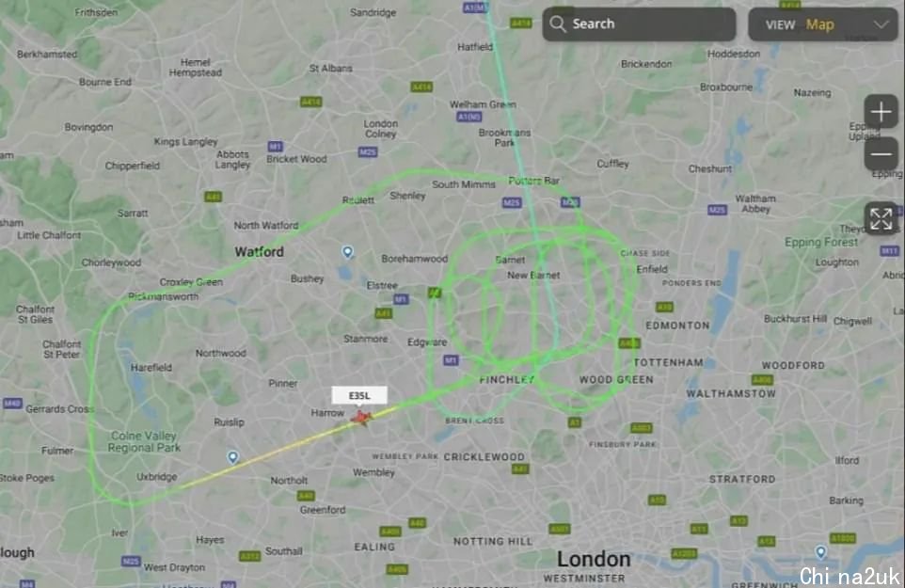Click the Watford town label
Viewport: 905px width, 588px height.
pyautogui.click(x=259, y=251)
